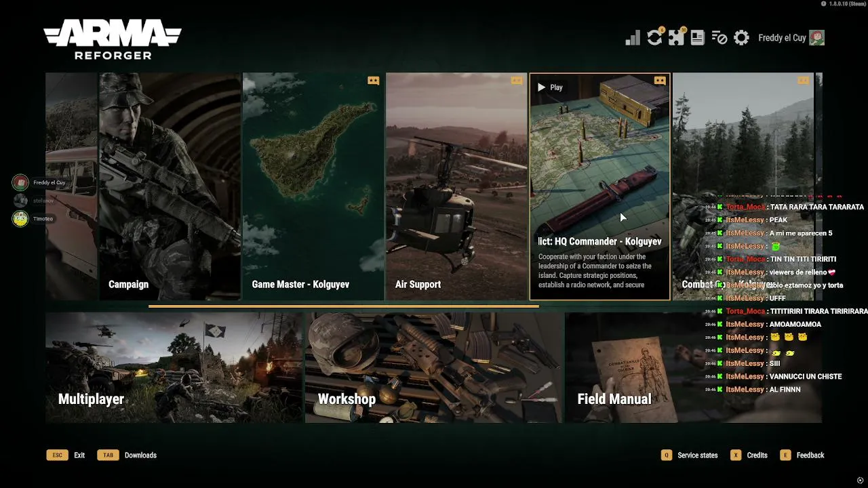Click stefanov avatar in voice overlay
Viewport: 868px width, 488px height.
click(x=20, y=201)
